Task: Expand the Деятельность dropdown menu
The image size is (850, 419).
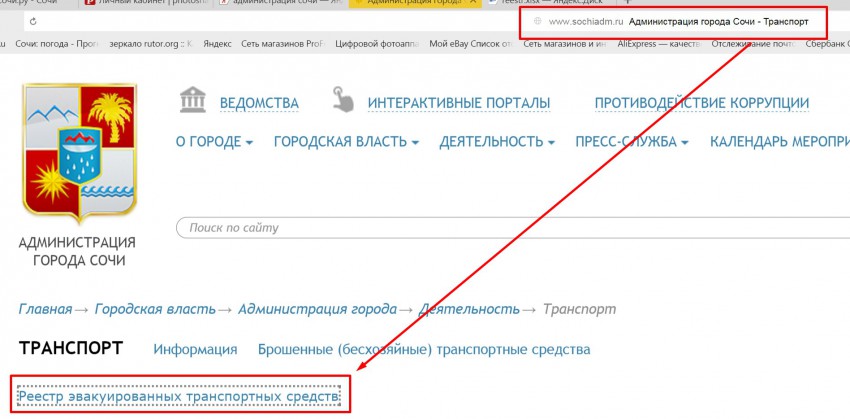Action: click(x=497, y=142)
